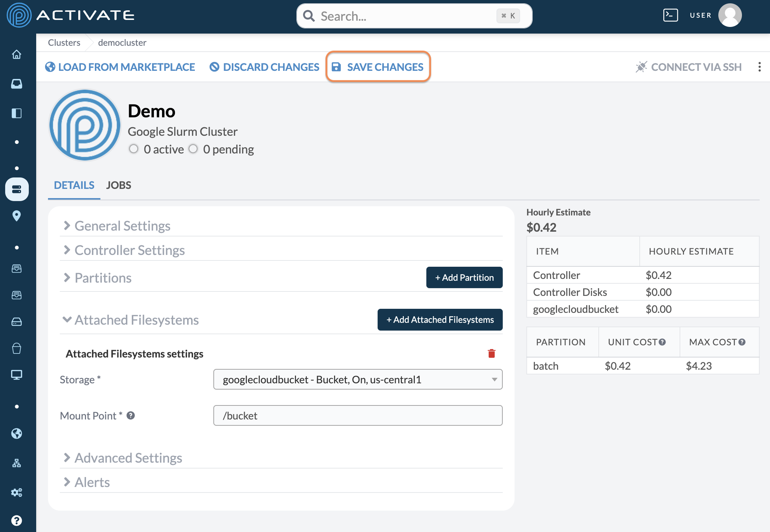Click the Controller Disks row
The image size is (770, 532).
coord(643,292)
